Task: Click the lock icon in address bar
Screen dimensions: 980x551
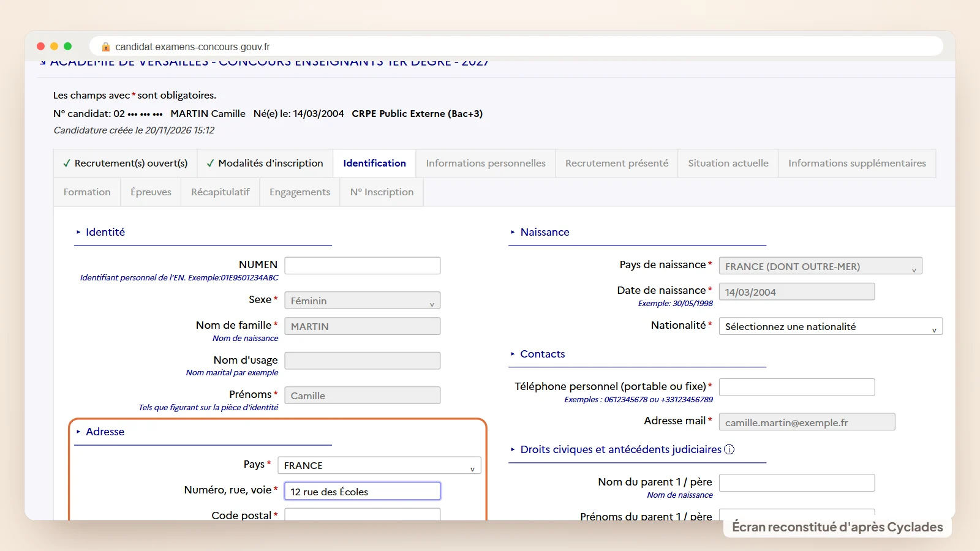Action: [x=106, y=47]
